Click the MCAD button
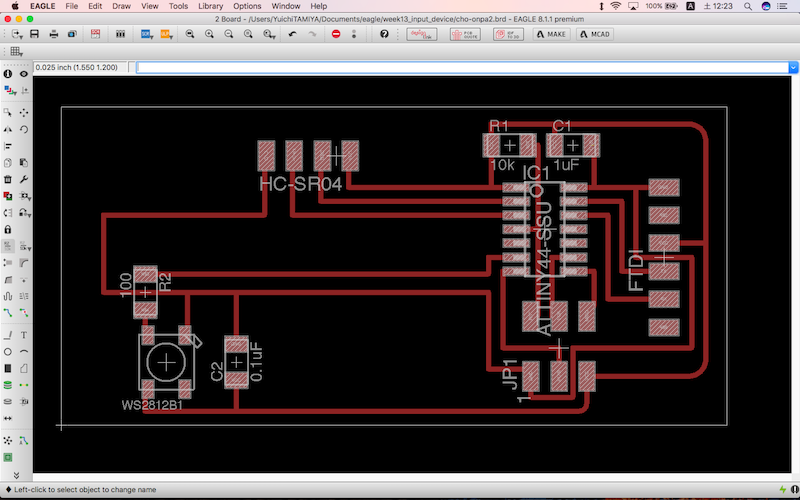This screenshot has height=500, width=800. tap(595, 34)
